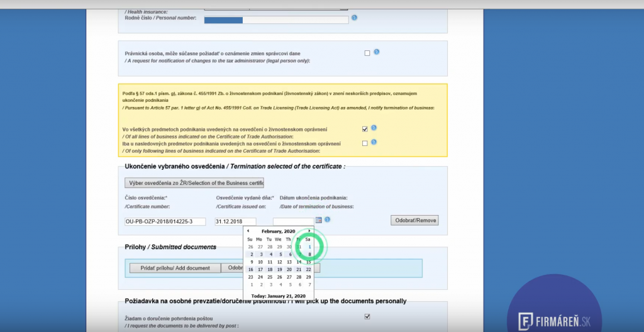Pick greyed-out January 30 in the calendar
The height and width of the screenshot is (332, 644).
coord(289,247)
